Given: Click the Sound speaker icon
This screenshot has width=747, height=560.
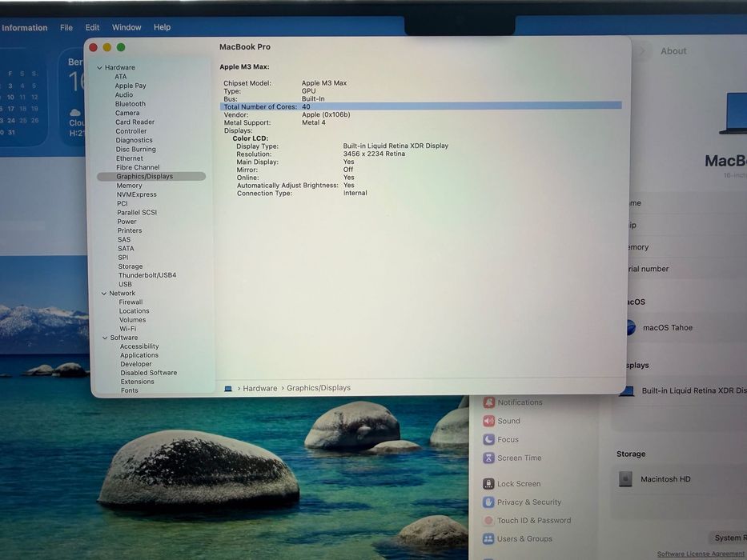Looking at the screenshot, I should point(488,421).
